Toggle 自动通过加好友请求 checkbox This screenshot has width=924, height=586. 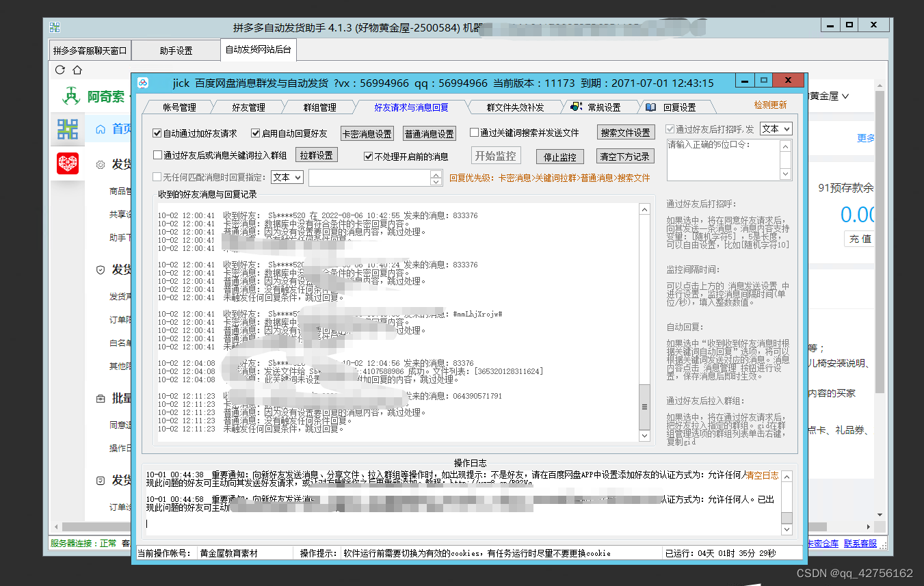[157, 133]
